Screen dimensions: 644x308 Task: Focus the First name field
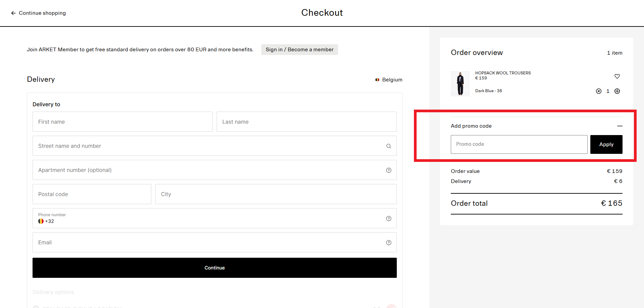122,122
